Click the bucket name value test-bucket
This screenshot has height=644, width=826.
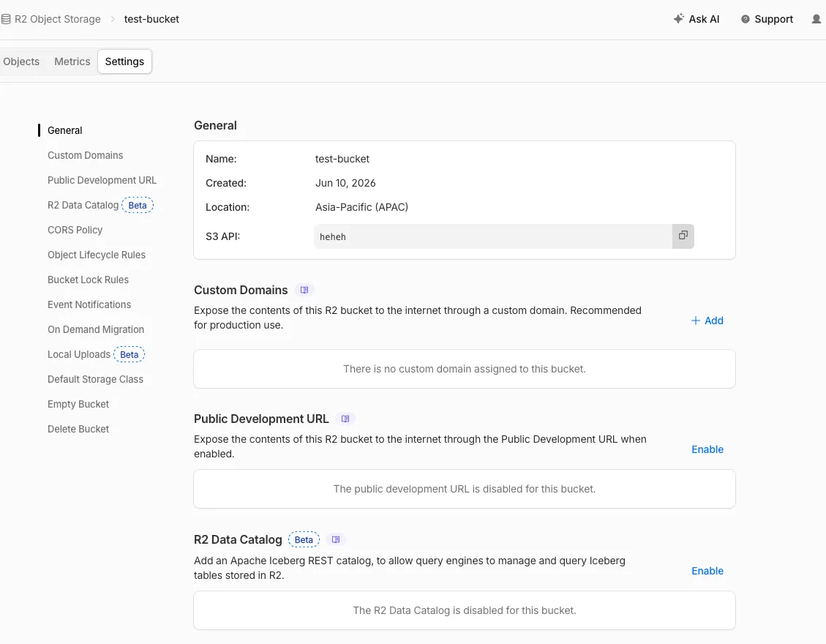click(342, 159)
